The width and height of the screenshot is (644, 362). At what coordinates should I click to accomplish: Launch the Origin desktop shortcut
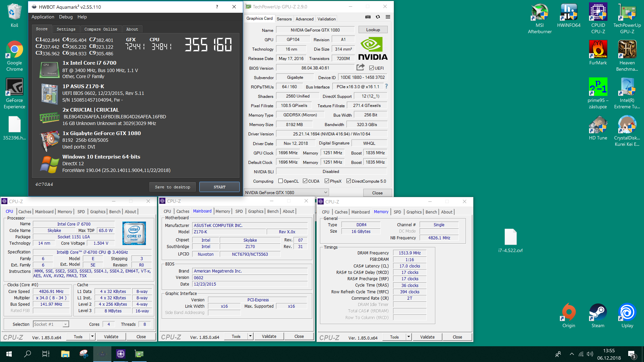pyautogui.click(x=569, y=315)
